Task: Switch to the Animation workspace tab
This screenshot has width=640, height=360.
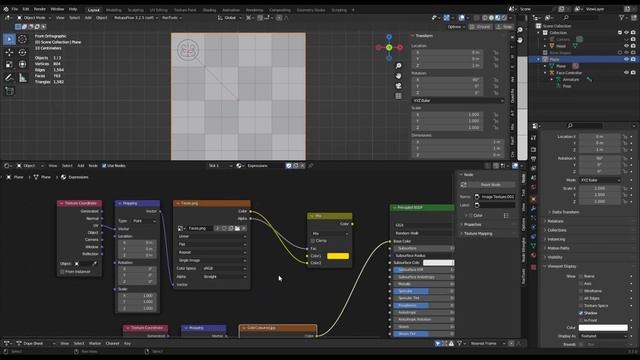Action: coord(231,10)
